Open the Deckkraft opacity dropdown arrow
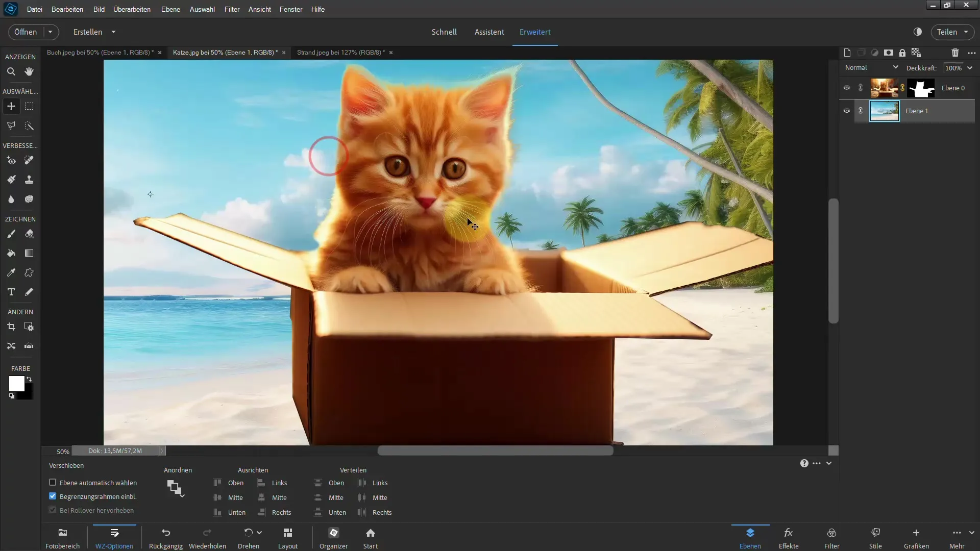 tap(970, 68)
